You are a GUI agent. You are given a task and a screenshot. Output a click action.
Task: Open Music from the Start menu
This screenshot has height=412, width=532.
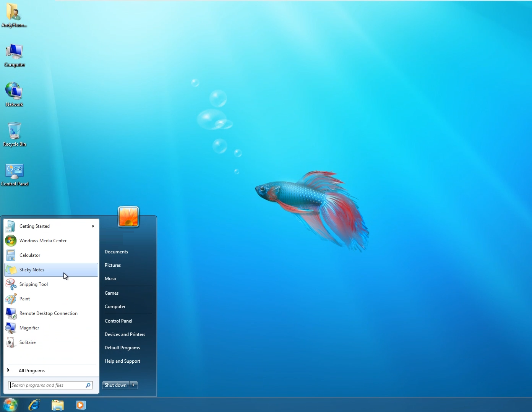(x=111, y=279)
